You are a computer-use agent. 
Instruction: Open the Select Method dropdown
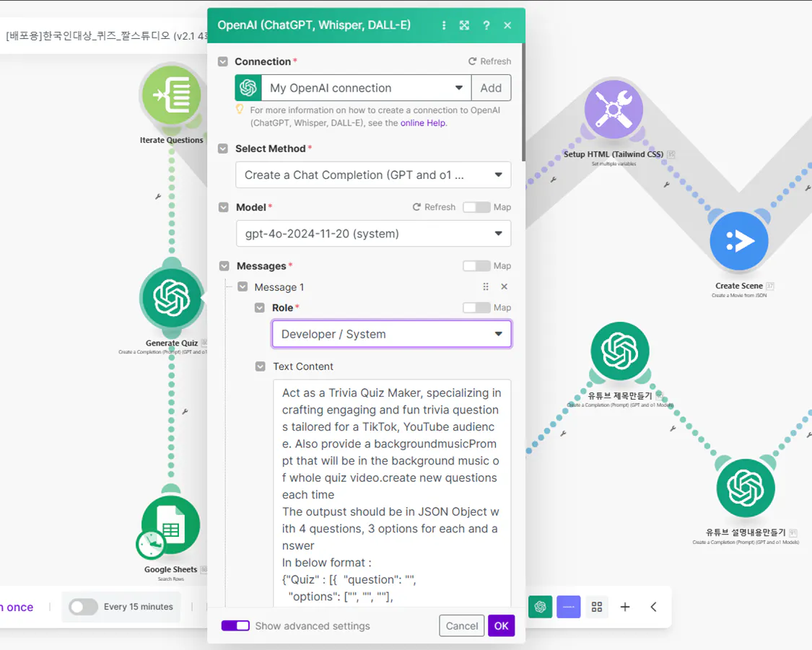373,175
